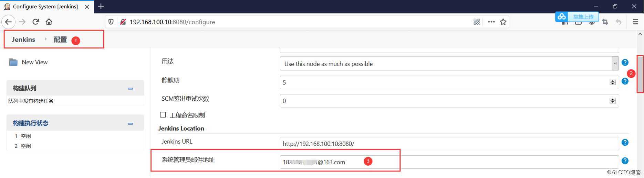Click the 系统管理员邮件地址 email field
The height and width of the screenshot is (178, 644).
click(x=449, y=162)
